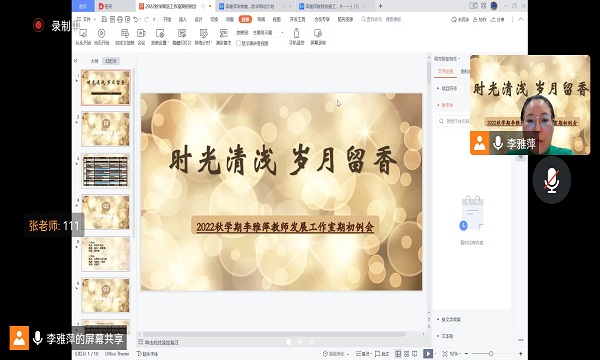Open the File (文件) menu dropdown
The width and height of the screenshot is (600, 360).
[x=86, y=19]
